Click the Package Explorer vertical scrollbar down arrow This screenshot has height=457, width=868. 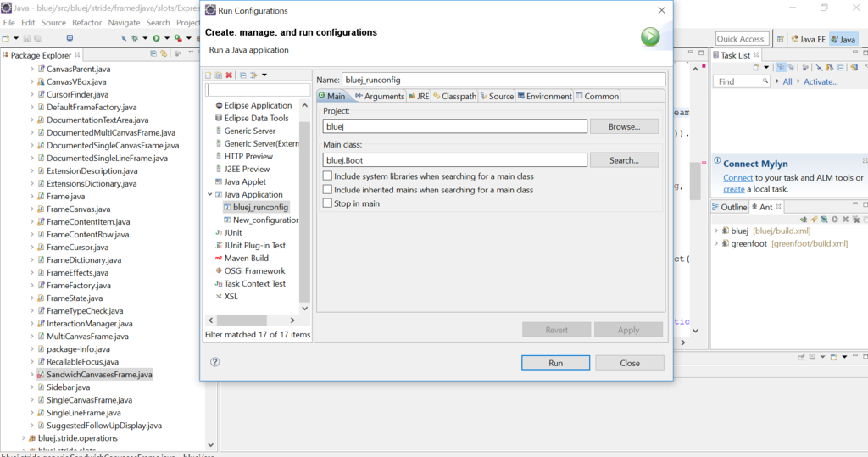coord(210,445)
